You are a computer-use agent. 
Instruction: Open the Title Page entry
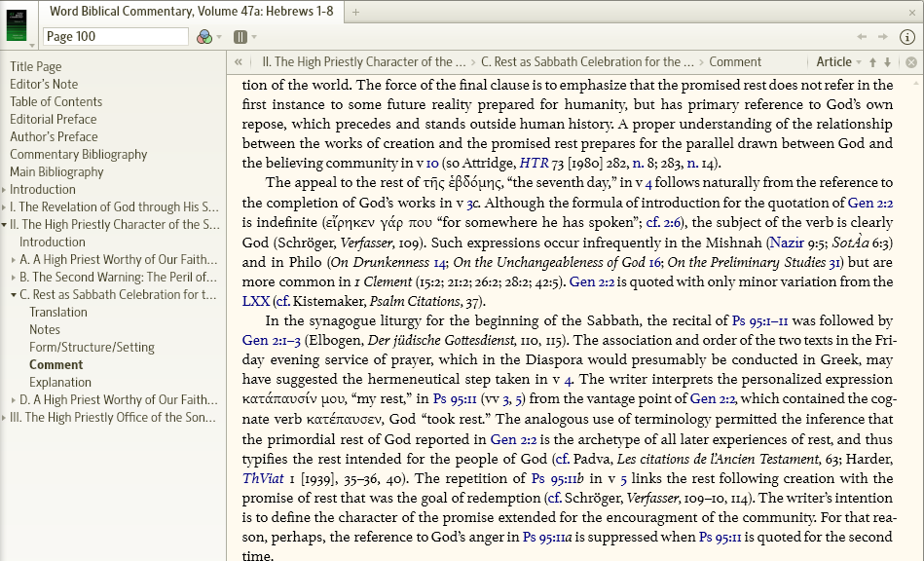tap(35, 66)
